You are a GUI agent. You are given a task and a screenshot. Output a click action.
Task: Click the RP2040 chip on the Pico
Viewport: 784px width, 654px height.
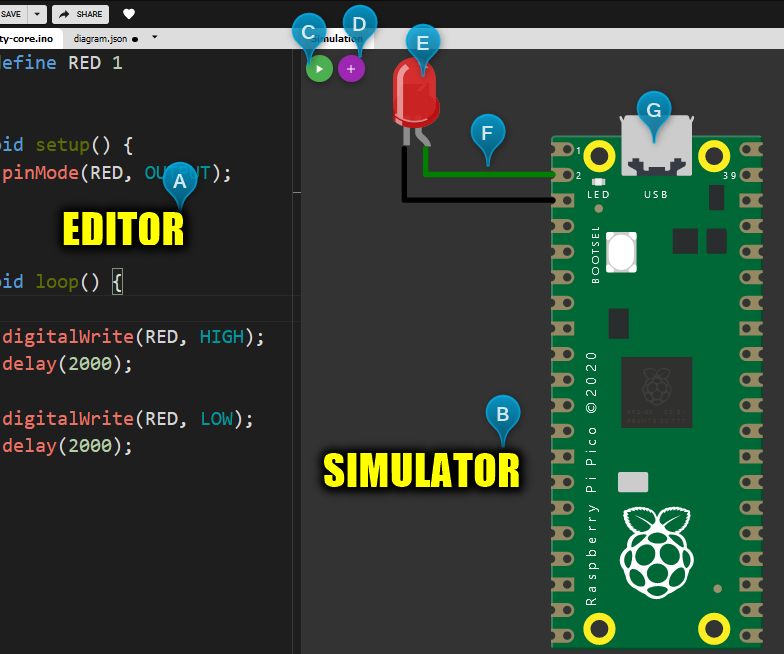[x=656, y=392]
